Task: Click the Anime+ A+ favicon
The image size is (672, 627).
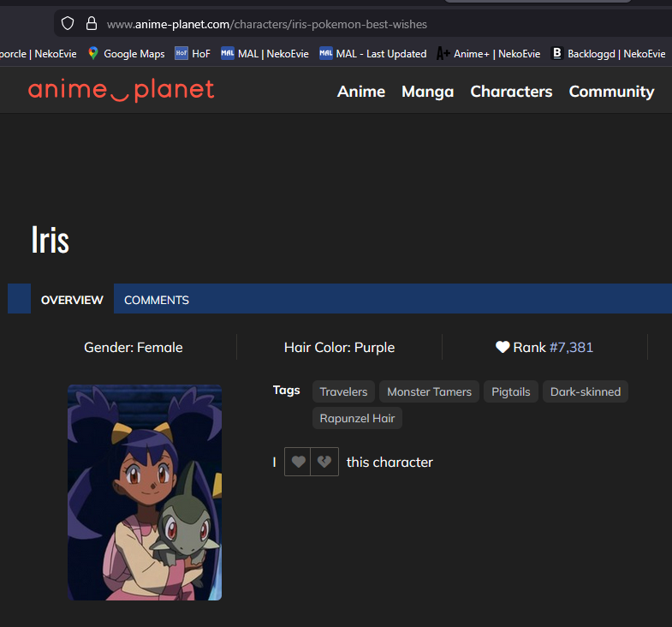Action: pos(443,54)
